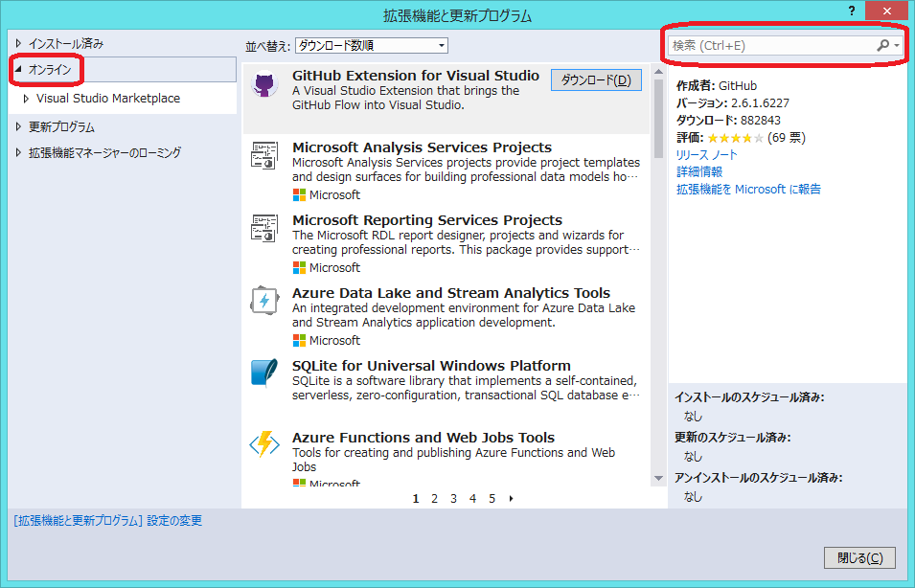Expand the 更新プログラム tree node
The width and height of the screenshot is (915, 588).
click(18, 126)
